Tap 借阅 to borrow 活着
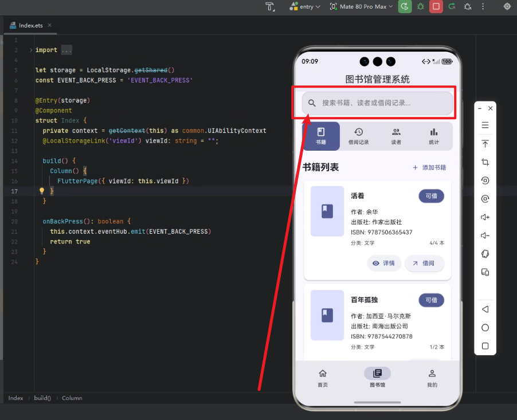 [424, 263]
